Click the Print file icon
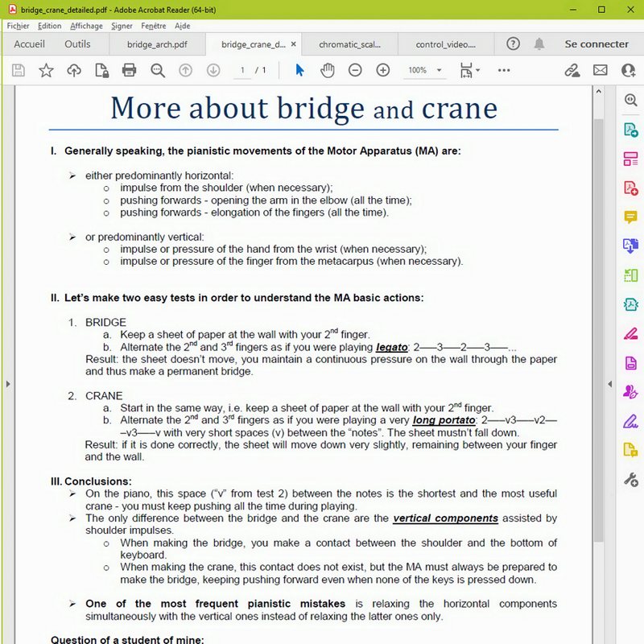The height and width of the screenshot is (644, 644). tap(129, 71)
